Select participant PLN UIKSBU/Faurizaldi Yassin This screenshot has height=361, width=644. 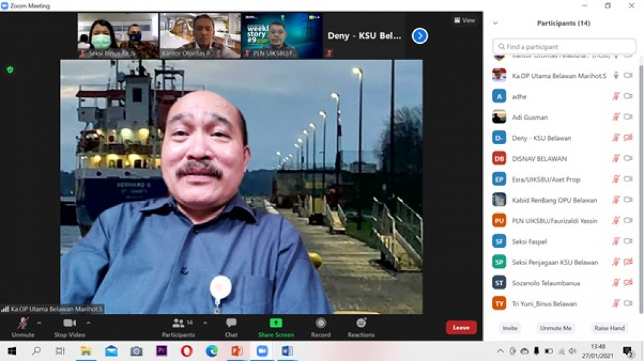pyautogui.click(x=564, y=221)
